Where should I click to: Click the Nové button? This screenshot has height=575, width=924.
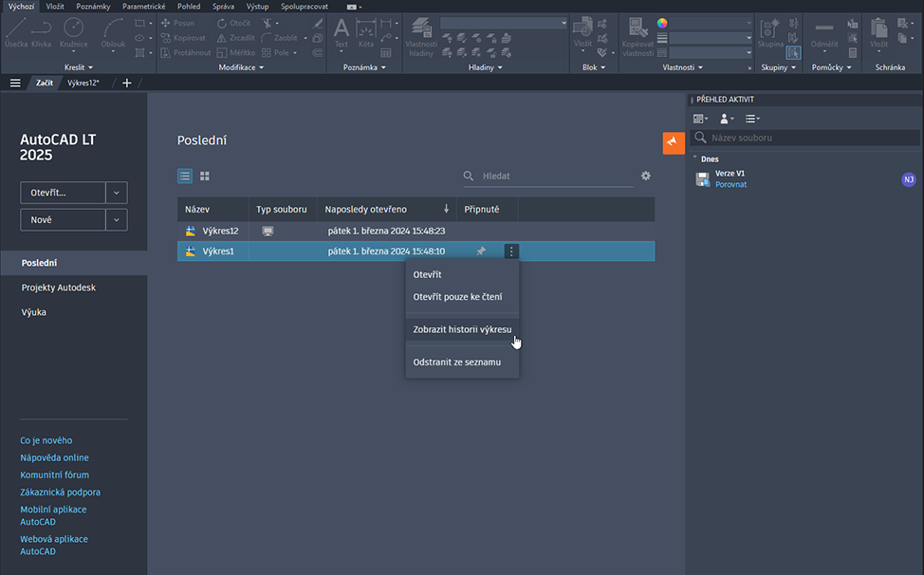click(63, 220)
